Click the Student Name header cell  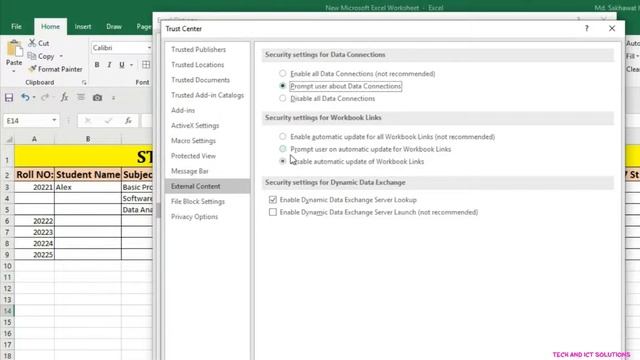click(88, 175)
